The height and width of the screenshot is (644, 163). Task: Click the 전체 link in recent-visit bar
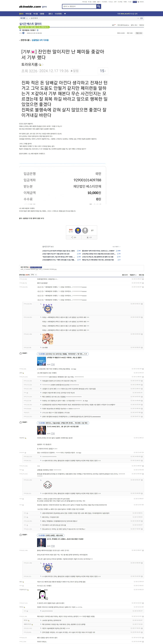pos(141,18)
